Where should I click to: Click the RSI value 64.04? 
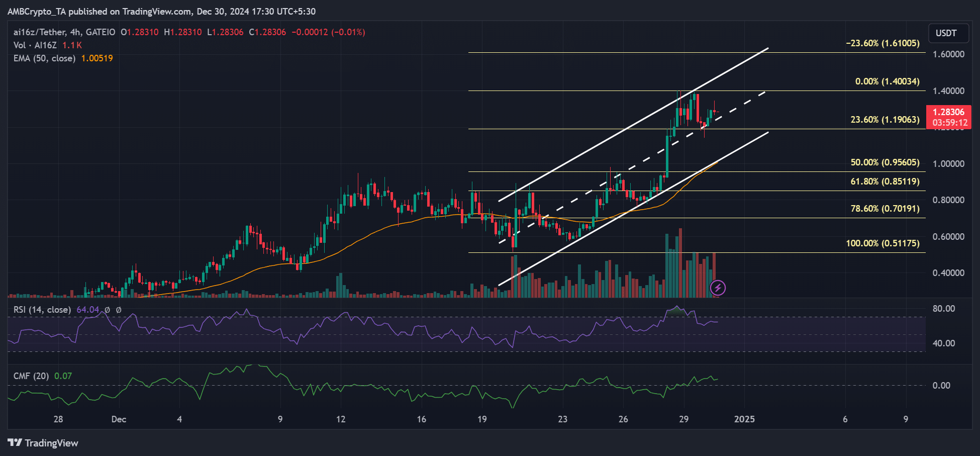(x=88, y=310)
